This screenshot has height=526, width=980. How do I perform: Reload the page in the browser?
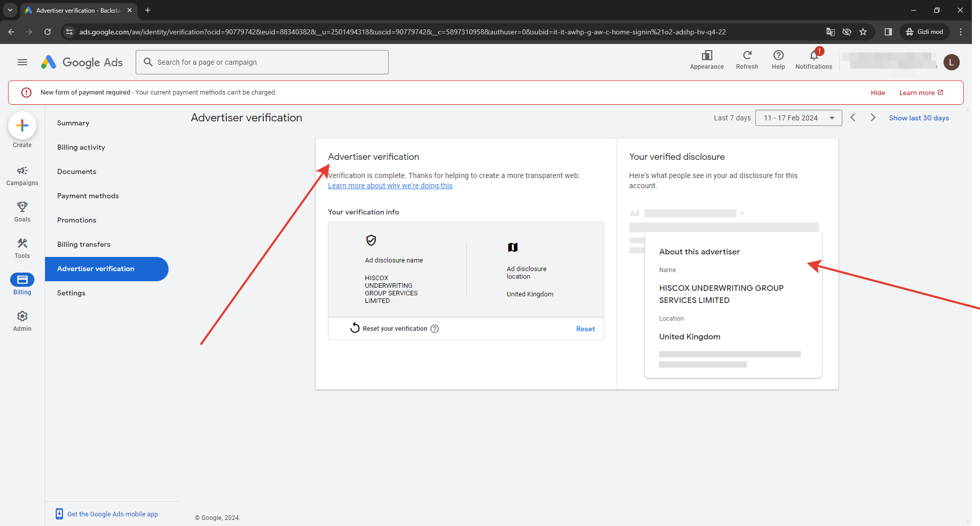coord(48,32)
